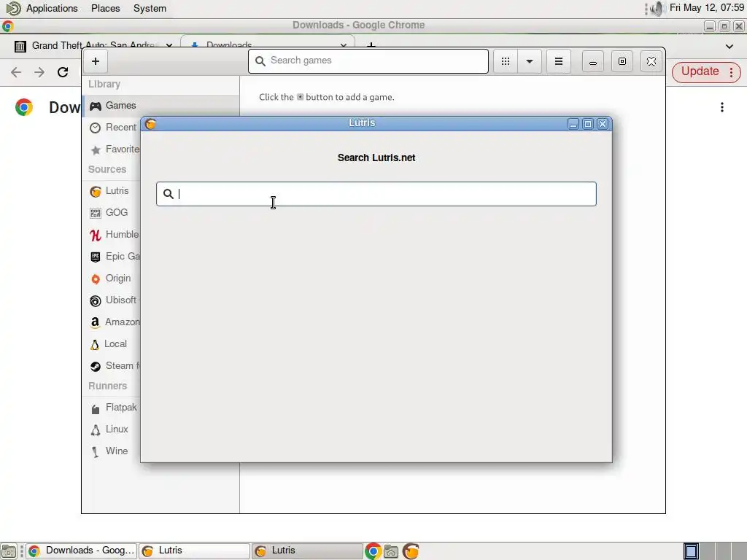Click the Lutris dialog title bar icon
The width and height of the screenshot is (747, 560).
(x=150, y=124)
